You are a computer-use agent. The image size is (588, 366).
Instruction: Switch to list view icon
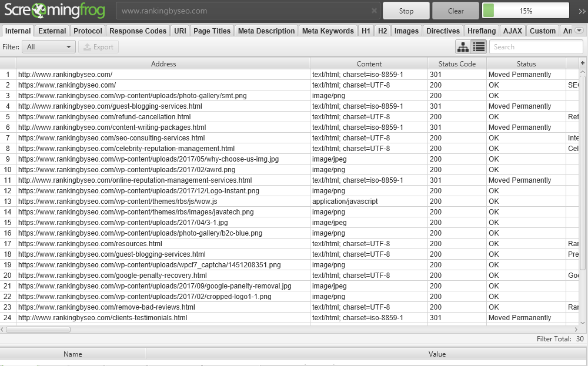[479, 47]
